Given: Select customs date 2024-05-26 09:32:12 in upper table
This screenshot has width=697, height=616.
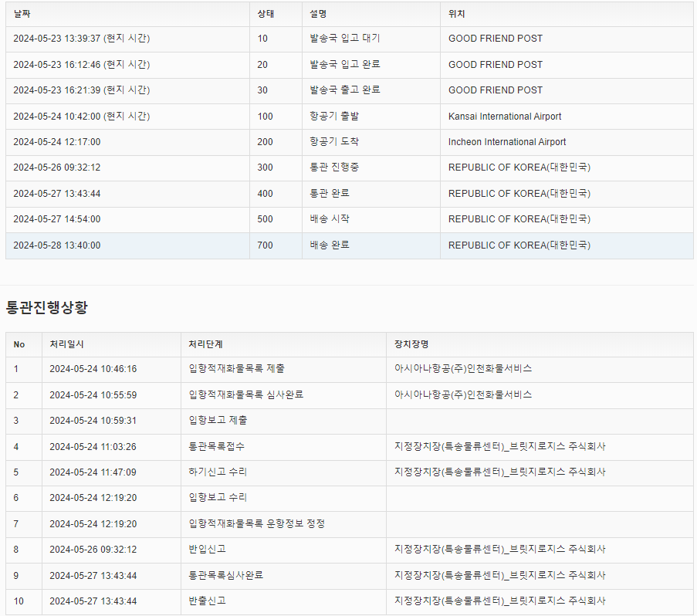Looking at the screenshot, I should (x=57, y=168).
